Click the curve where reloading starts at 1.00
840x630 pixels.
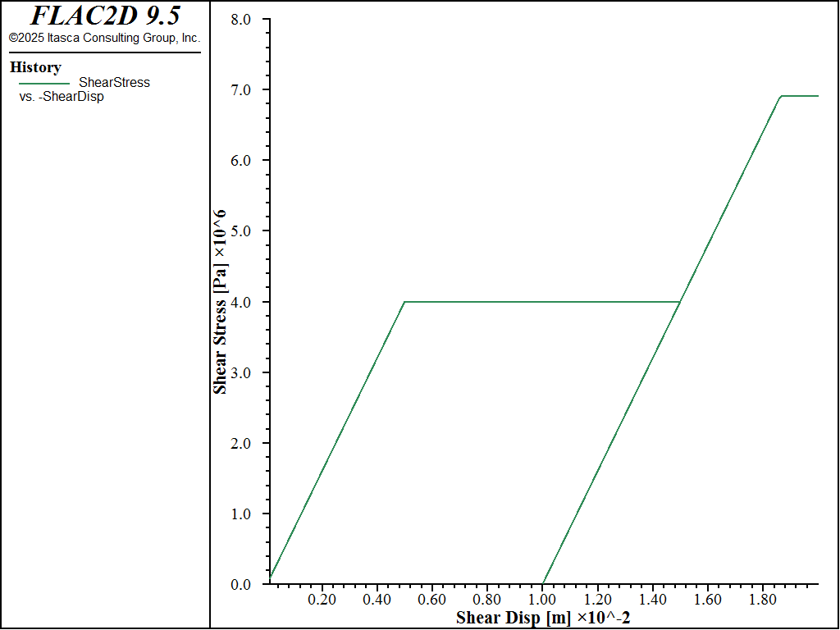(x=543, y=582)
